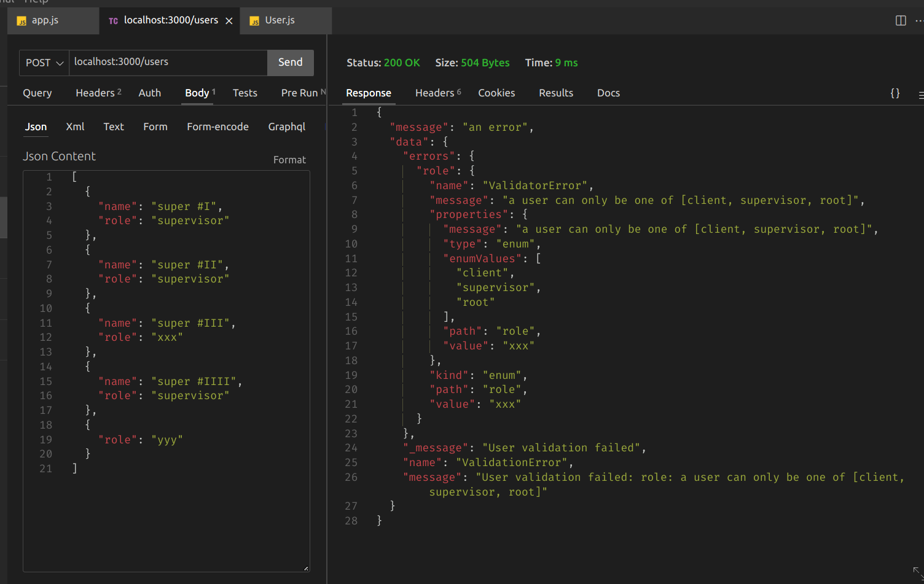The height and width of the screenshot is (584, 924).
Task: Choose the Form body type
Action: point(155,127)
